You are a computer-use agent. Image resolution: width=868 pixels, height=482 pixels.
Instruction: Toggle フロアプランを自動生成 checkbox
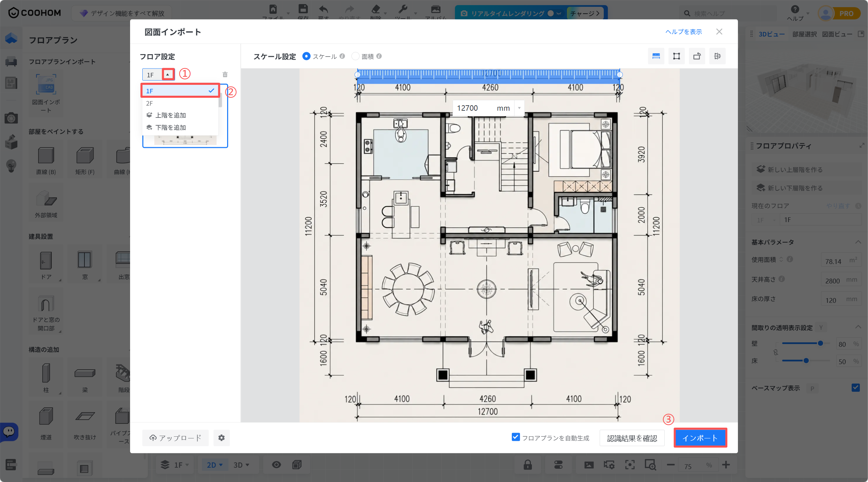point(516,437)
